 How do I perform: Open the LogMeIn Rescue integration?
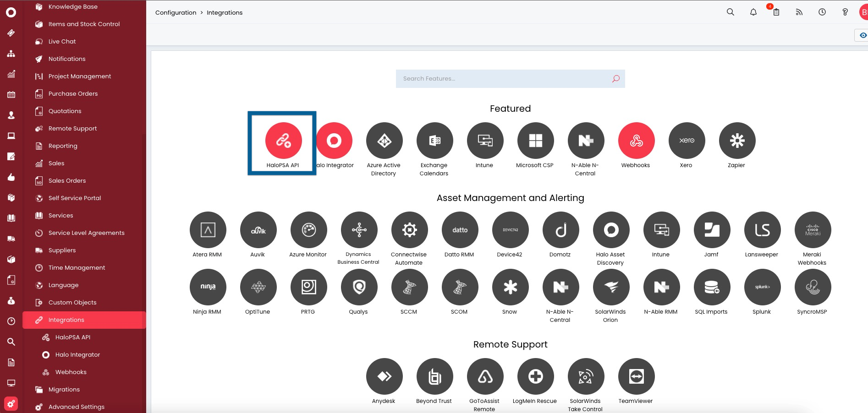(x=535, y=376)
